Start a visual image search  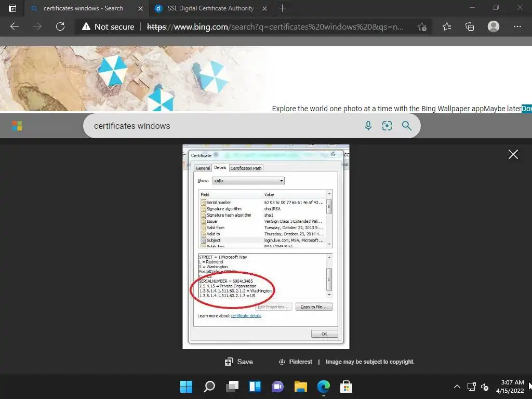[x=387, y=126]
